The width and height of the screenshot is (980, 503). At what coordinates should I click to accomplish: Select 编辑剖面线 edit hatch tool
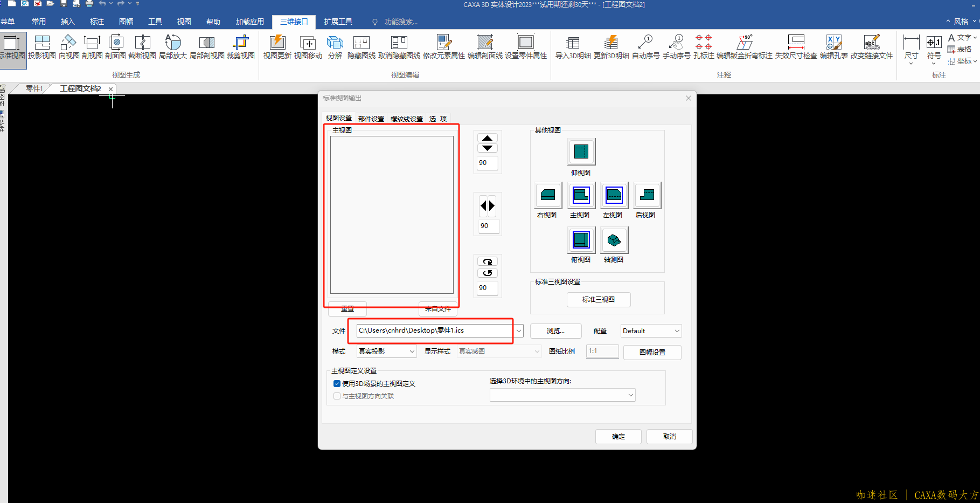point(485,47)
